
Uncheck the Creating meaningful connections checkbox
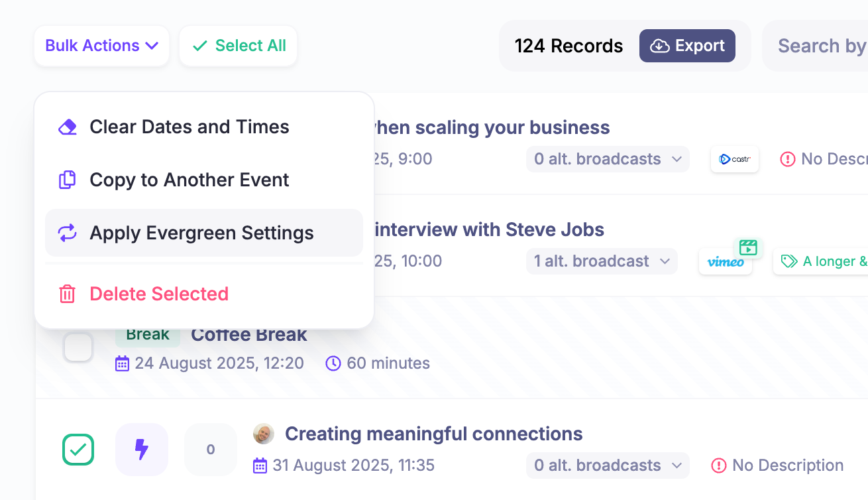78,450
